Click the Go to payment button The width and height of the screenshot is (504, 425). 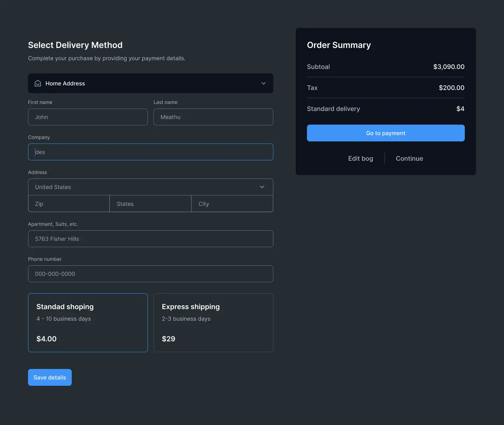coord(386,133)
